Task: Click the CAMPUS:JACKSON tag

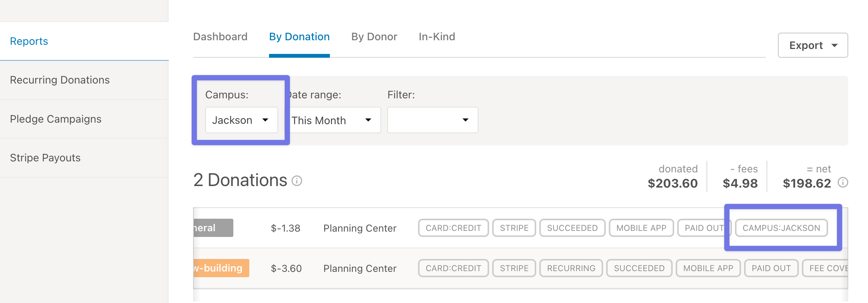Action: [x=781, y=228]
